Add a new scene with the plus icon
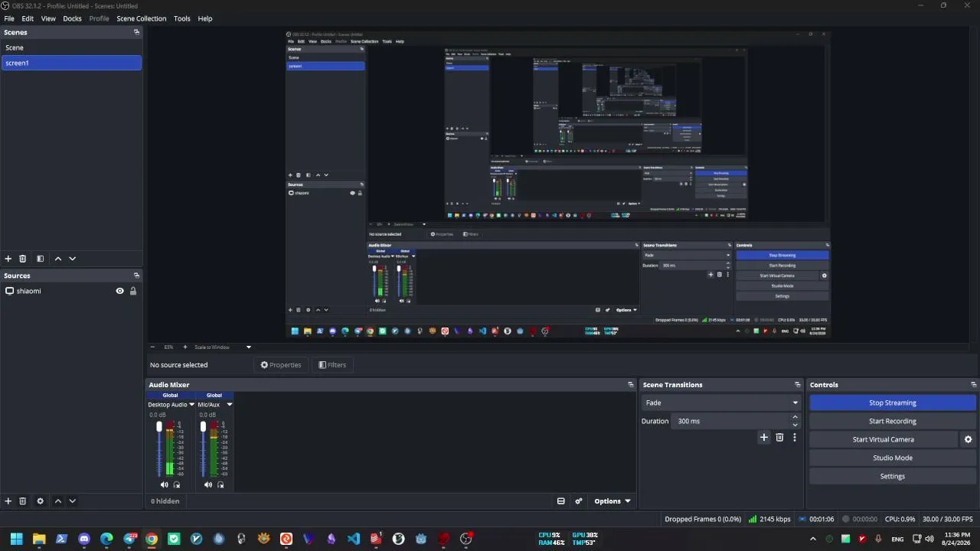The image size is (980, 551). [x=8, y=259]
